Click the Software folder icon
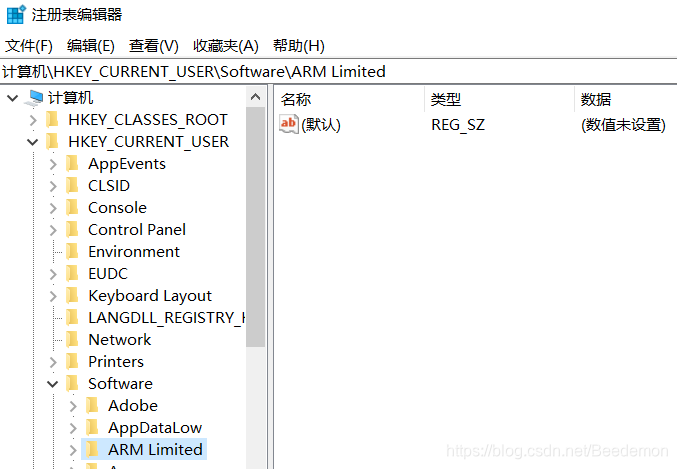Image resolution: width=677 pixels, height=469 pixels. (73, 384)
